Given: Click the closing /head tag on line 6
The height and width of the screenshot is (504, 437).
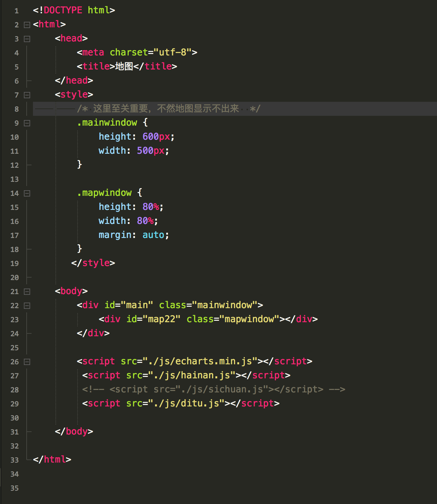Looking at the screenshot, I should (x=74, y=80).
